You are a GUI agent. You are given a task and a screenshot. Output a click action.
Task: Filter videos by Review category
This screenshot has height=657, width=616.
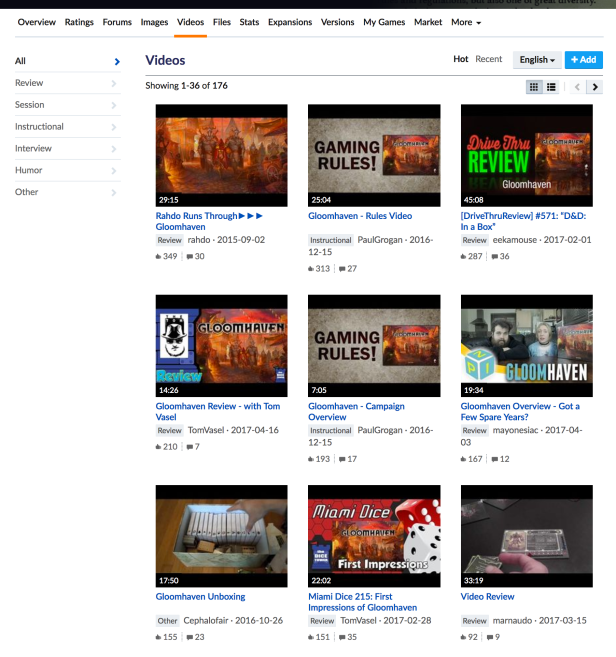coord(67,83)
